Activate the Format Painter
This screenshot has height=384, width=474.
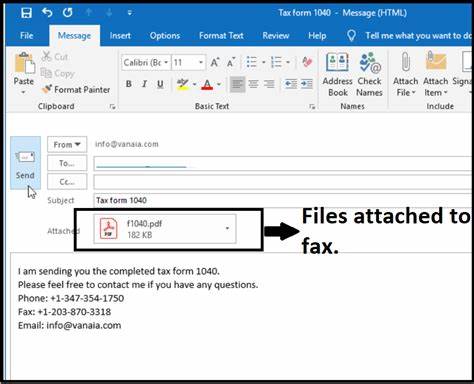coord(76,89)
